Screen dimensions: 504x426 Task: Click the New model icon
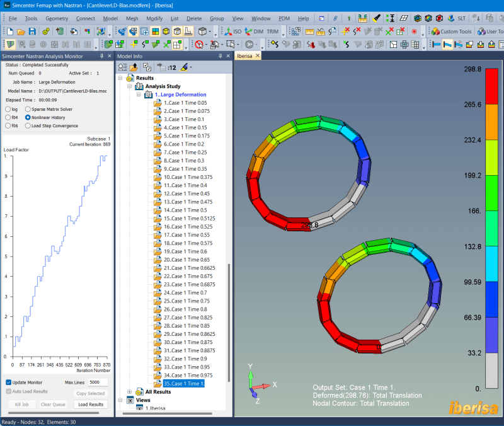(x=10, y=32)
